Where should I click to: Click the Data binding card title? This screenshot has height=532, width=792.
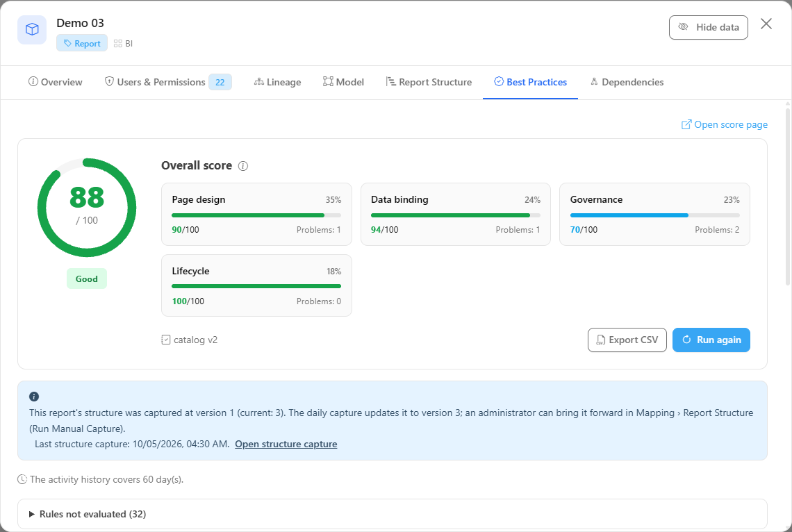[399, 199]
